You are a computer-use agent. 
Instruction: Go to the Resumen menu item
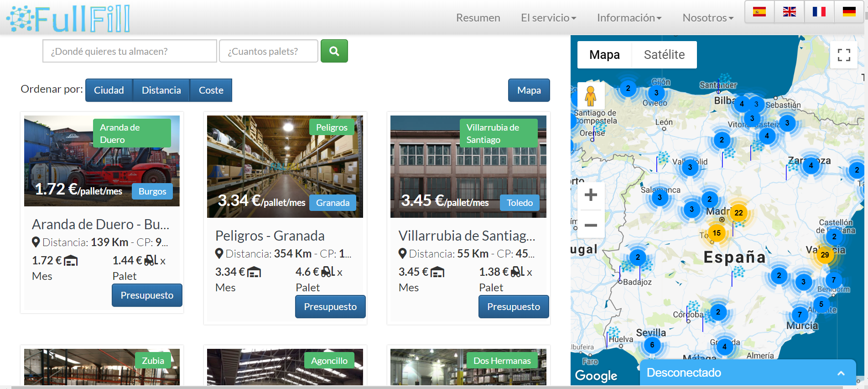(478, 18)
